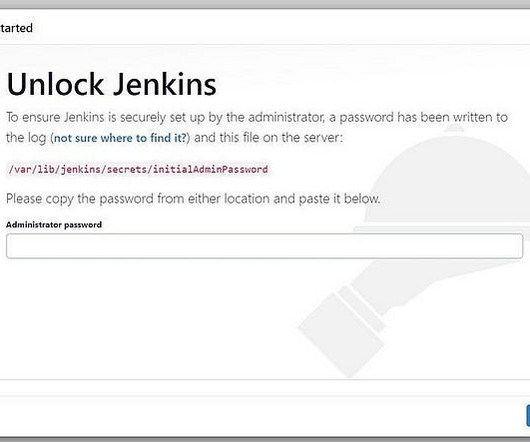
Task: Click the 'To ensure Jenkins is securely' paragraph
Action: (x=257, y=127)
